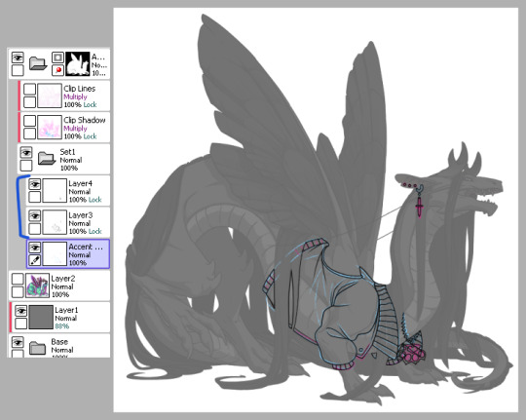Click Layer4 lower checkbox

(x=34, y=197)
